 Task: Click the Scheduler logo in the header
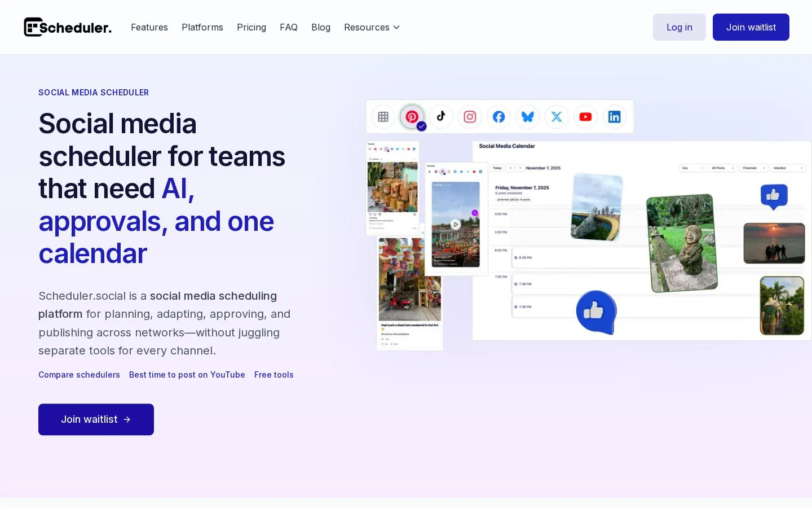(x=68, y=27)
